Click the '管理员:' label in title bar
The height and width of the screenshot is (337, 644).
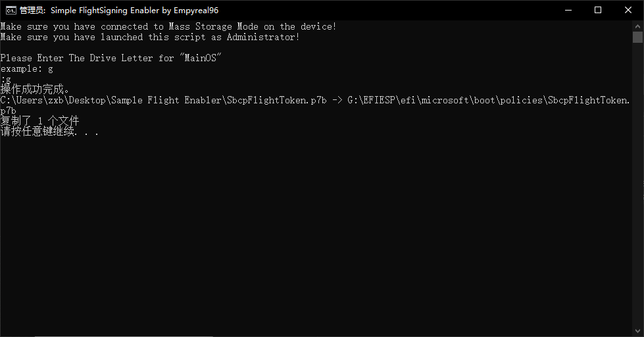[34, 11]
